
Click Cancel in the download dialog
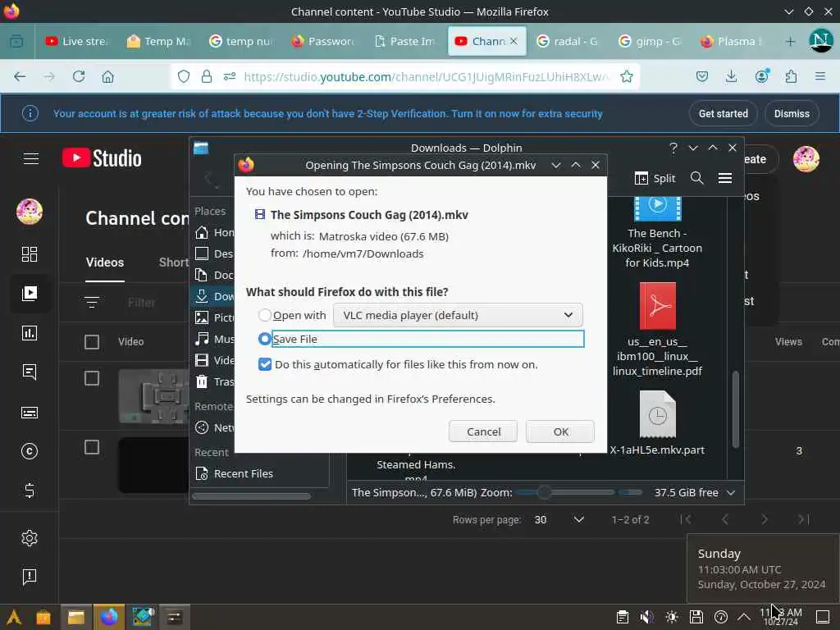point(483,431)
